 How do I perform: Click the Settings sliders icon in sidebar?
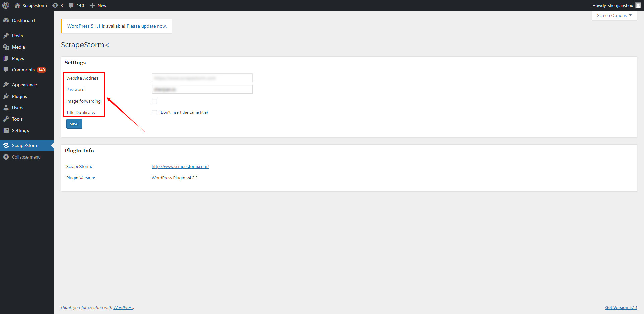[x=6, y=130]
